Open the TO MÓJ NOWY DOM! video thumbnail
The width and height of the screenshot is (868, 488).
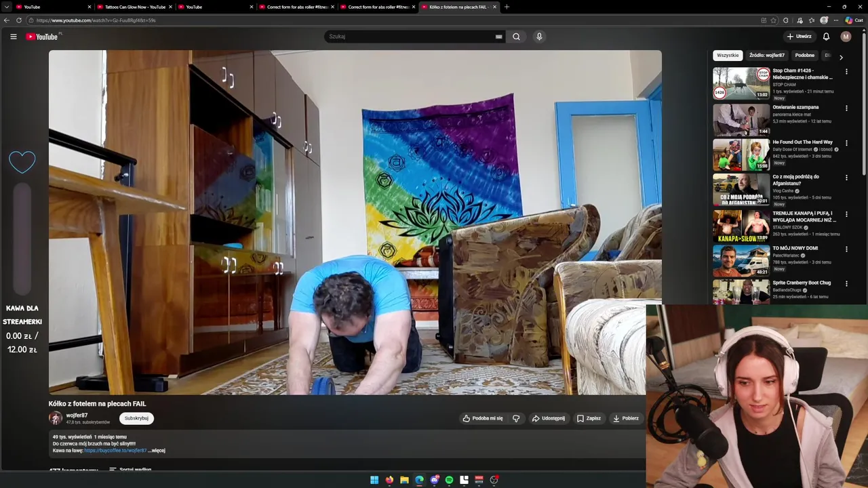tap(741, 261)
